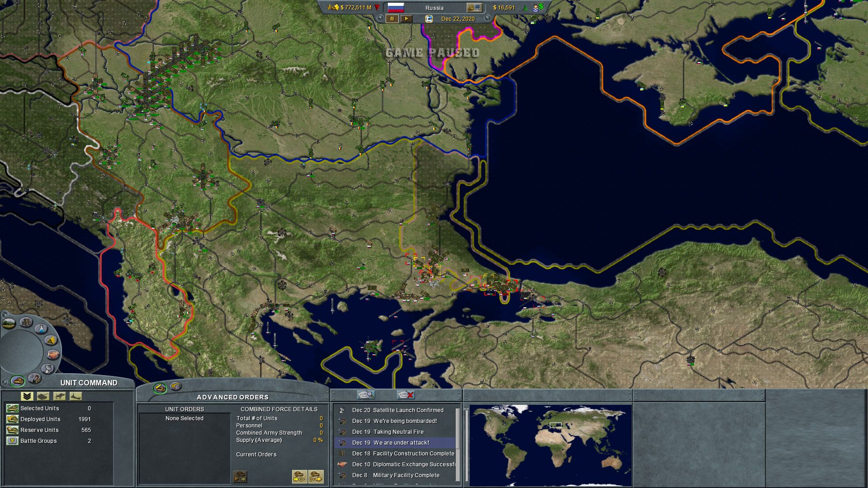Click the treasury gold bars icon
The height and width of the screenshot is (488, 868).
point(334,7)
